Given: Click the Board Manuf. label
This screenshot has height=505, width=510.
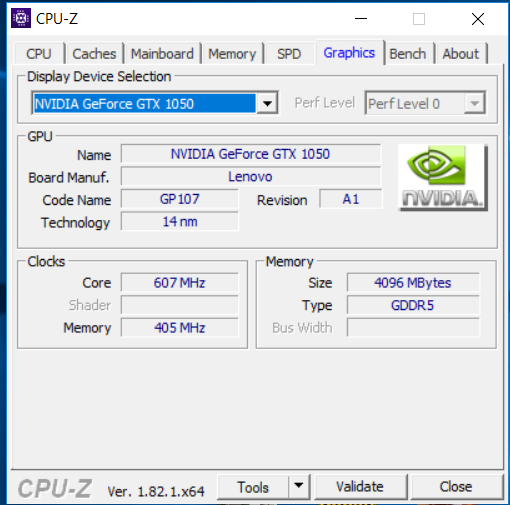Looking at the screenshot, I should 69,178.
